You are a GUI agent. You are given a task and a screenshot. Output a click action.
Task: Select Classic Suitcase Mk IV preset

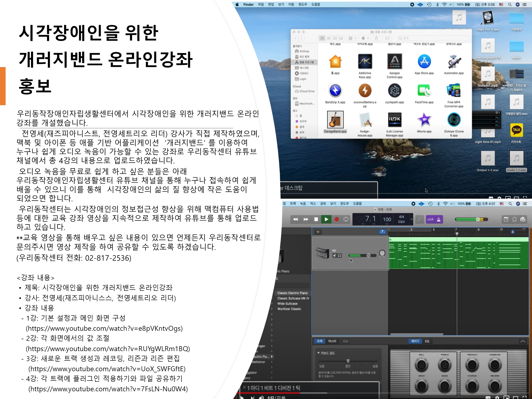click(293, 298)
